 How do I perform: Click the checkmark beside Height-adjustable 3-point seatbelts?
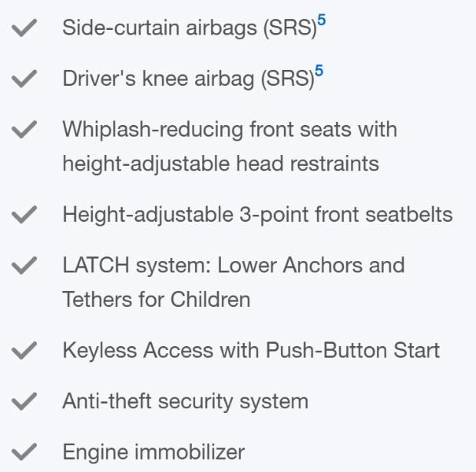pos(26,214)
